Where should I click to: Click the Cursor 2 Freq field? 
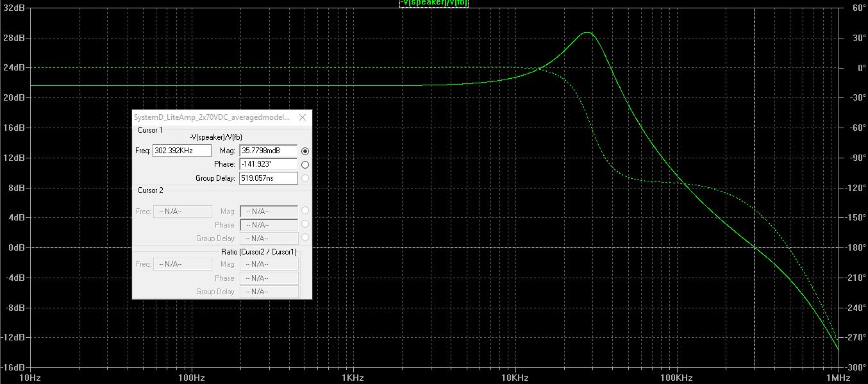tap(182, 212)
